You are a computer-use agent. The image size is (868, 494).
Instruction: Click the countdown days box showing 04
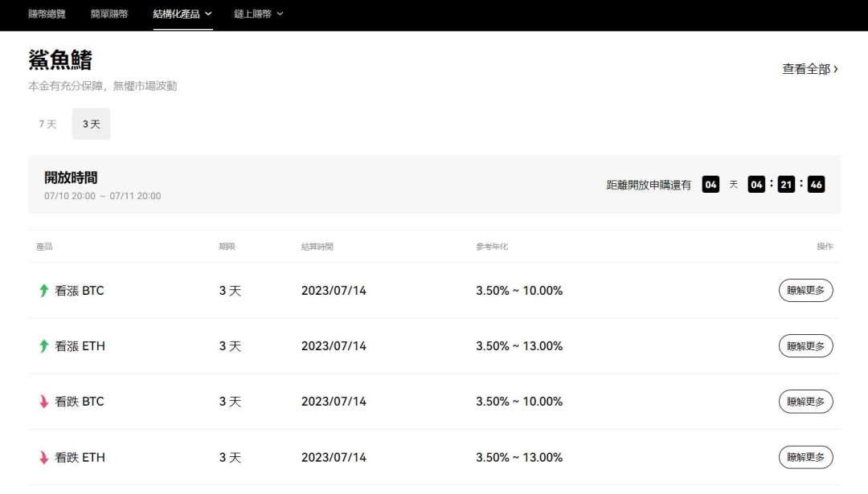click(x=710, y=185)
